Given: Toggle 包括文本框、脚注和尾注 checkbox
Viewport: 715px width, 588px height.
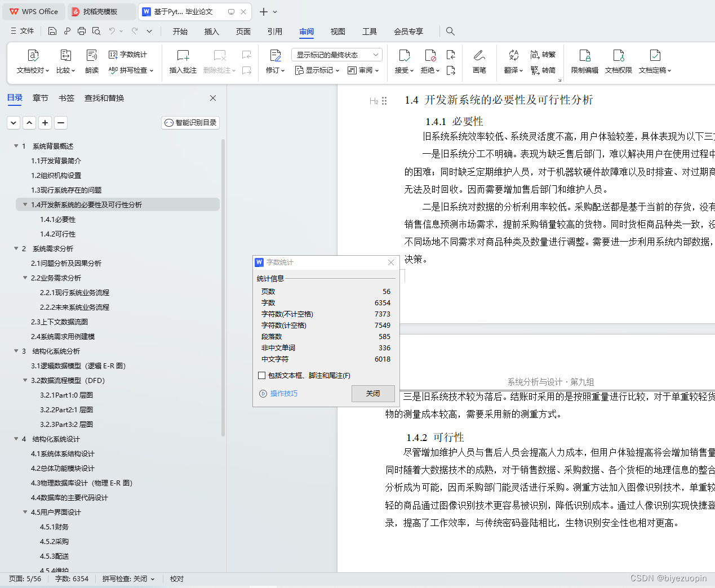Looking at the screenshot, I should coord(261,375).
